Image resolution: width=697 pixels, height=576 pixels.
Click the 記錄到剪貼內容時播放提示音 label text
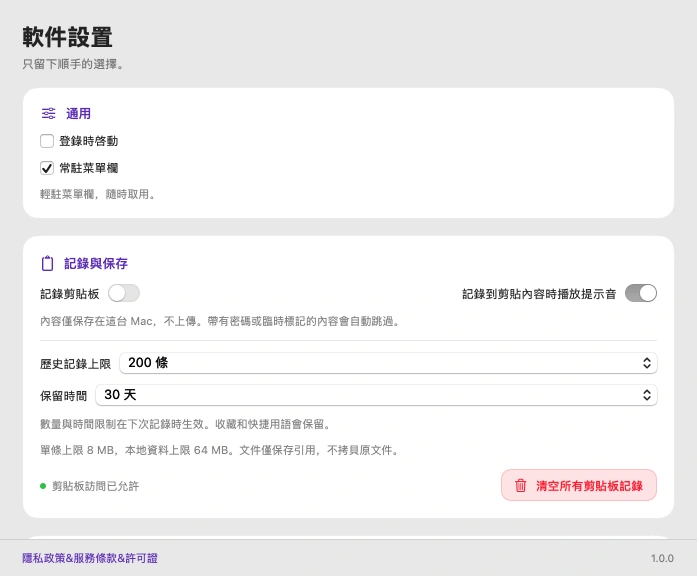point(539,294)
